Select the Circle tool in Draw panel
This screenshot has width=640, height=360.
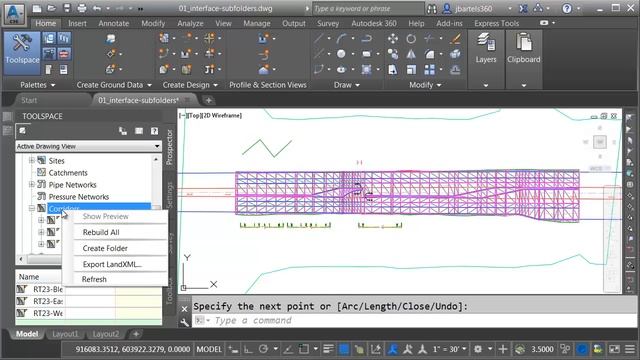click(341, 54)
